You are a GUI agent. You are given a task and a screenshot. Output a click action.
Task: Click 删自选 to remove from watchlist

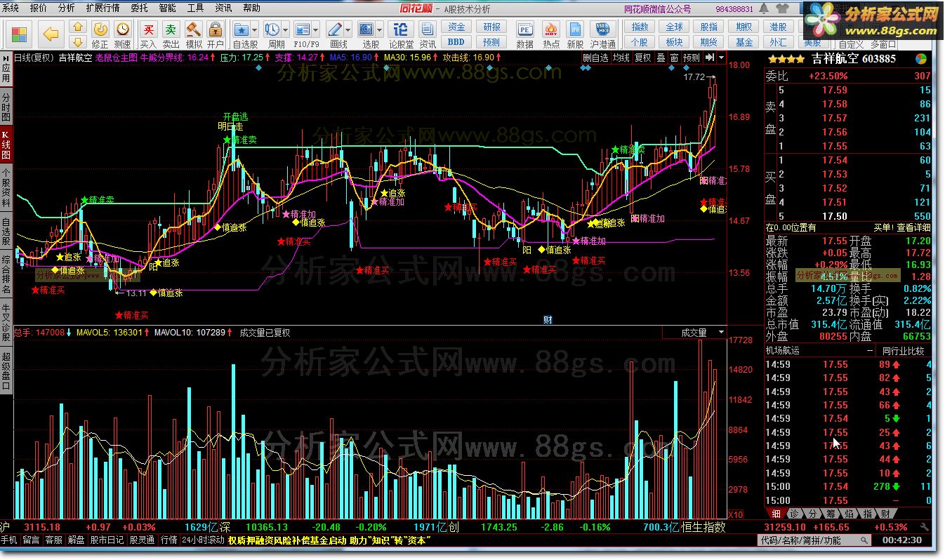[595, 58]
